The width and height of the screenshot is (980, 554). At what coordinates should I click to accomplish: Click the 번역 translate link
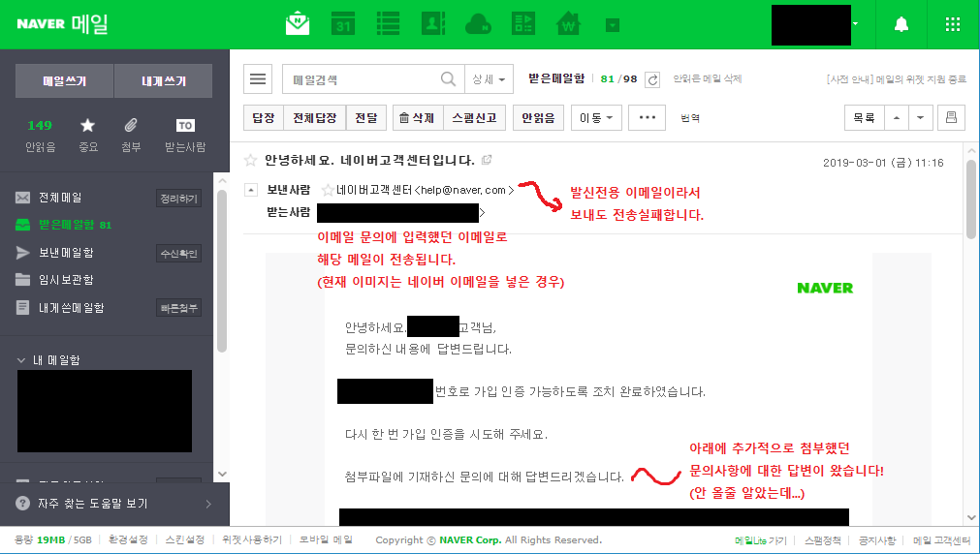coord(690,117)
